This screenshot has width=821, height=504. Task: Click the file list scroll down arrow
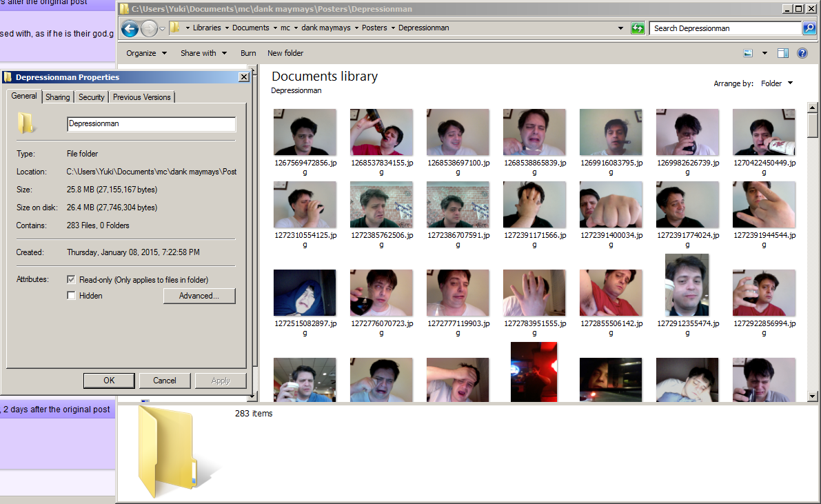click(812, 396)
